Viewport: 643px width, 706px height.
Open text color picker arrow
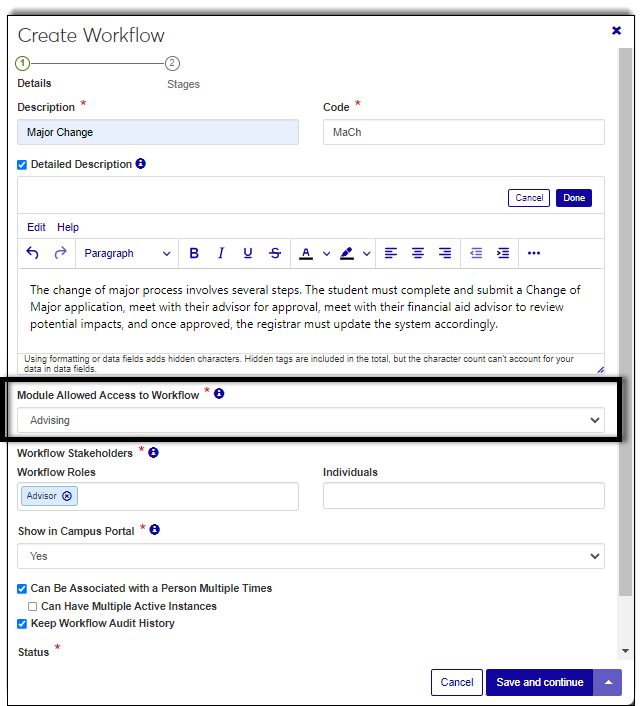[x=326, y=253]
